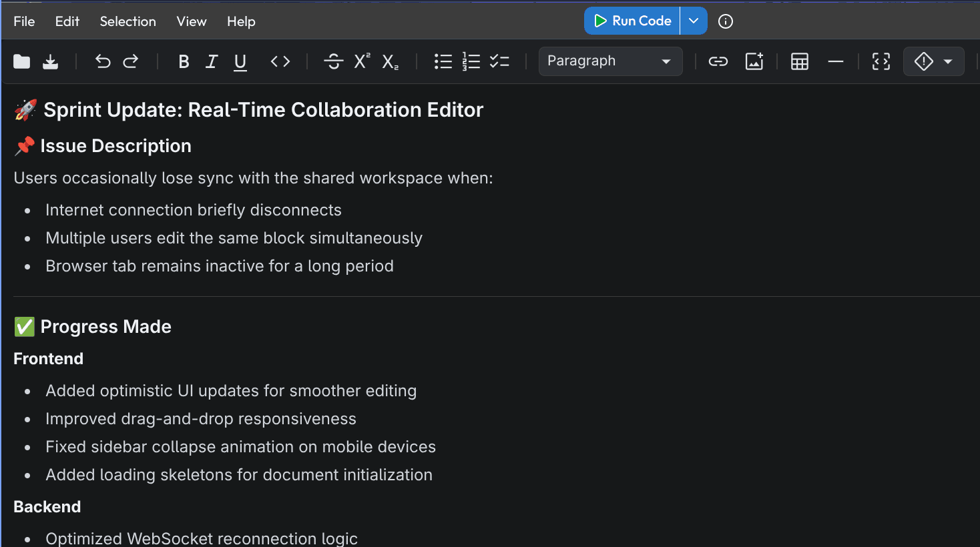Click the Backend subheading
This screenshot has width=980, height=547.
pos(47,507)
